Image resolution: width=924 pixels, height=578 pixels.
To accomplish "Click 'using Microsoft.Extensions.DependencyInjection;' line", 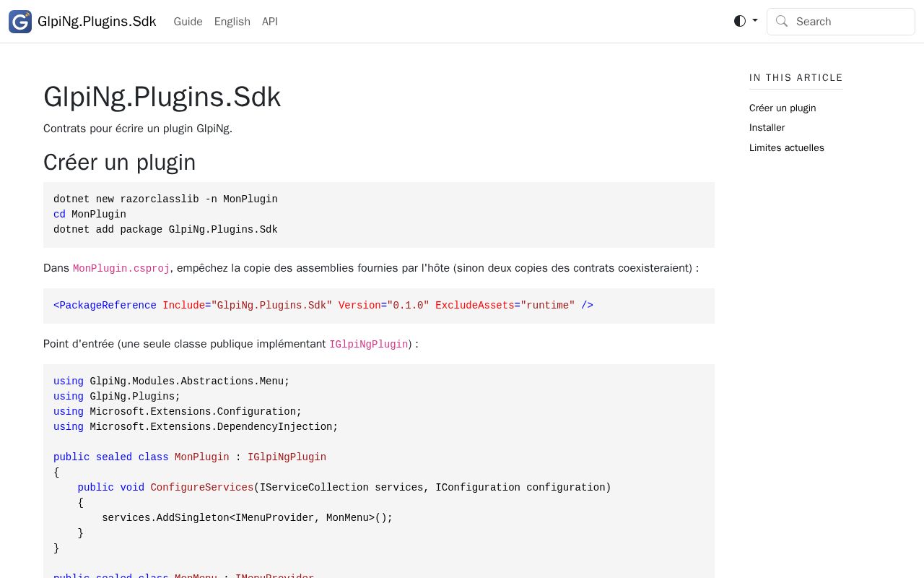I will 196,427.
